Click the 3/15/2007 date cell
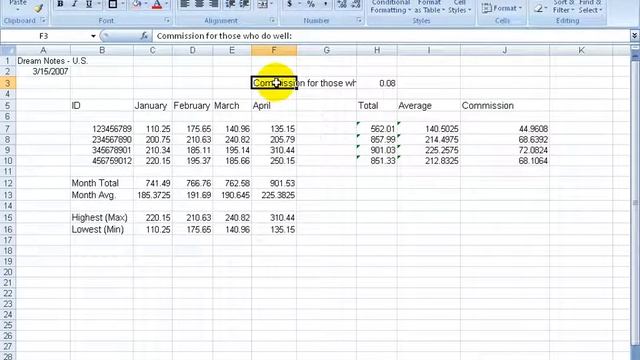Viewport: 640px width, 360px height. coord(43,71)
